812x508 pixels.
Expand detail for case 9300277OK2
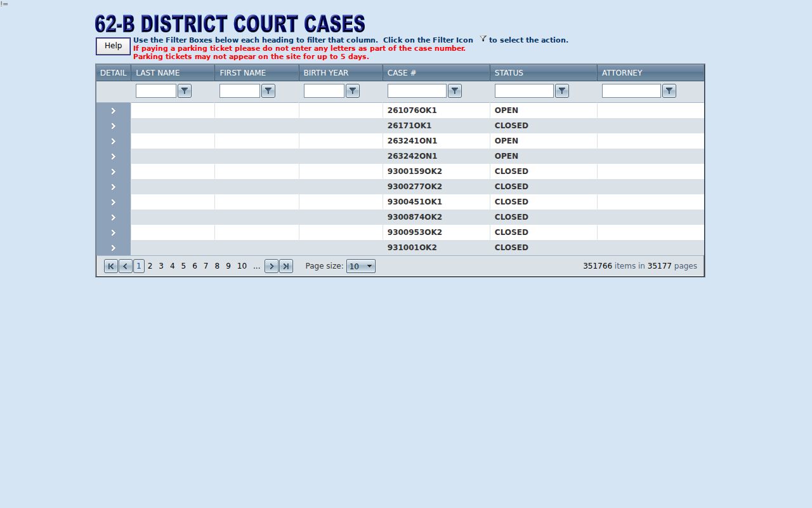114,187
